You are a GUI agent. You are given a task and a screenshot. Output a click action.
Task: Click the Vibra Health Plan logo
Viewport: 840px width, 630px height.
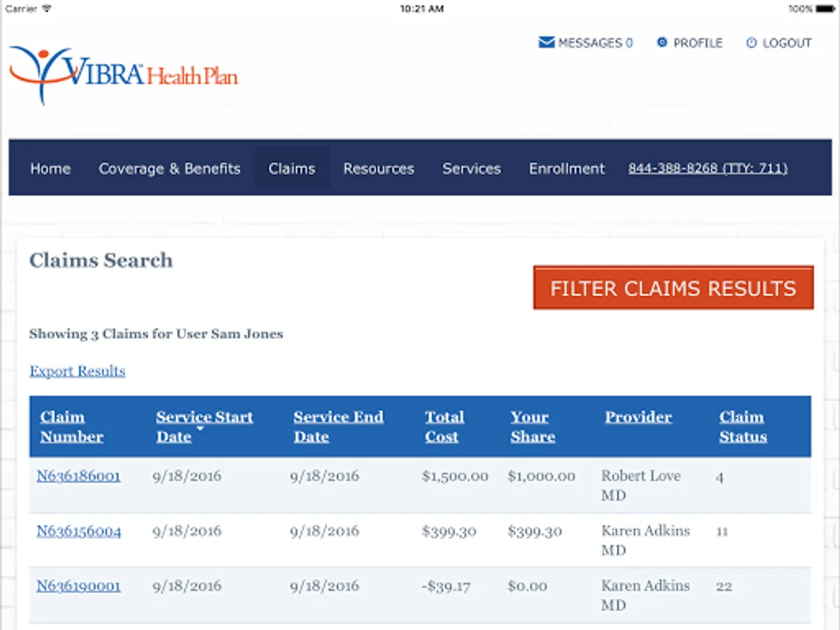(x=123, y=74)
